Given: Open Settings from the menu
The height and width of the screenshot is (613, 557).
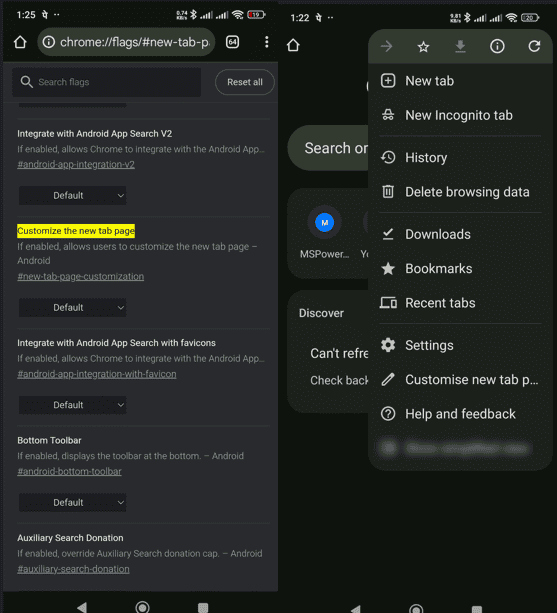Looking at the screenshot, I should pyautogui.click(x=460, y=345).
